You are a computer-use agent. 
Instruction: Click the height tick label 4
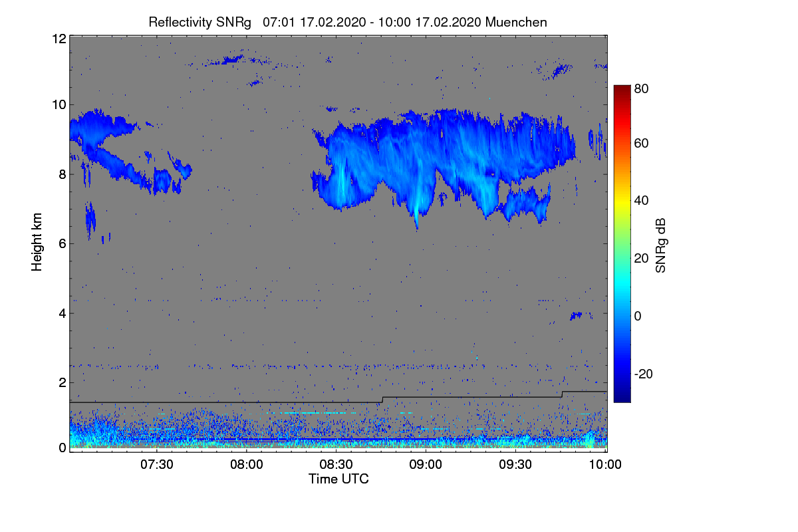click(62, 313)
